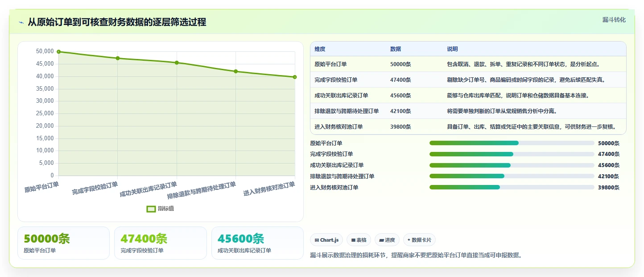
Task: Click the footer note starting 漏斗展示数据治理
Action: 416,256
